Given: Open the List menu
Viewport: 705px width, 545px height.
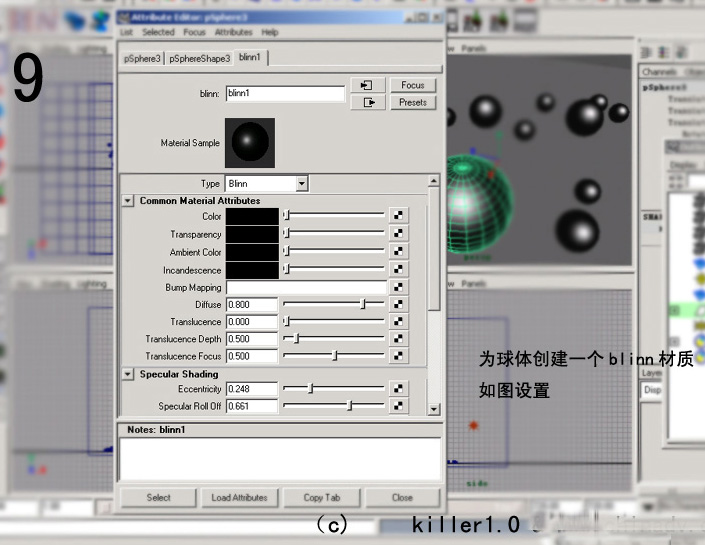Looking at the screenshot, I should [x=126, y=32].
